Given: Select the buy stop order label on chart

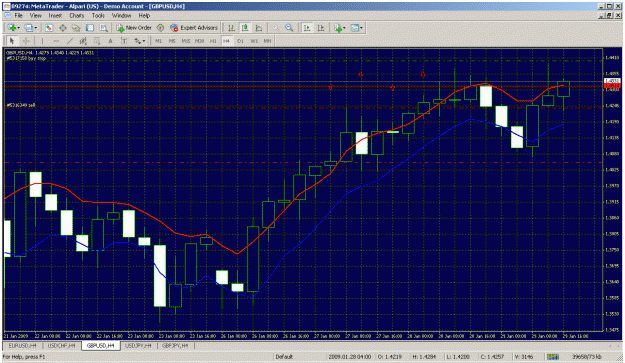Looking at the screenshot, I should click(26, 58).
